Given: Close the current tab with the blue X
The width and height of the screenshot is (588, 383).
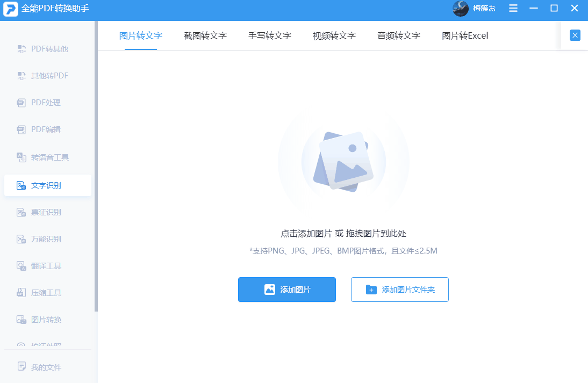Looking at the screenshot, I should [x=575, y=35].
